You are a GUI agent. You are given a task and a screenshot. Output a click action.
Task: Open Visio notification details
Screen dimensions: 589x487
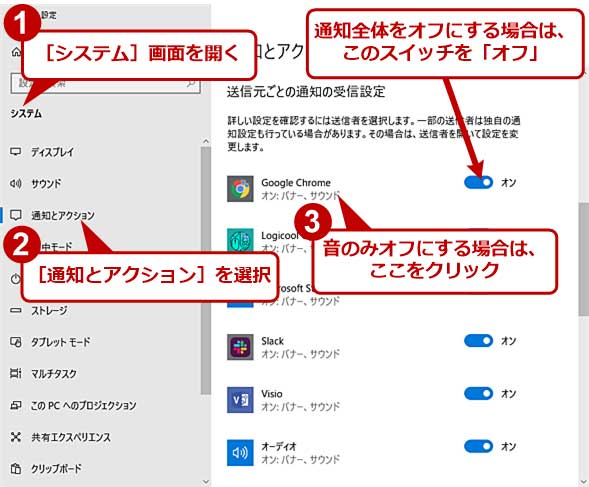(283, 400)
